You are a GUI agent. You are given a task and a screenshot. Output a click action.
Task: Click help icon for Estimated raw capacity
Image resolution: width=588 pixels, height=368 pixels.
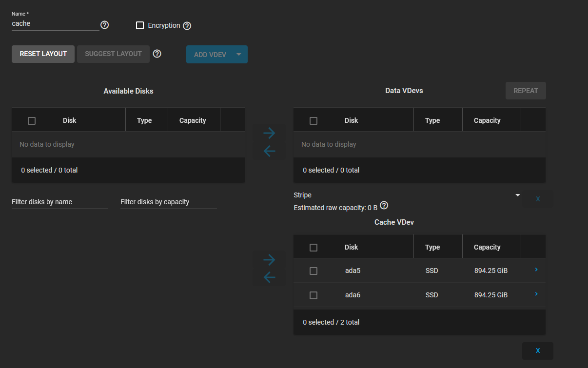[x=384, y=205]
